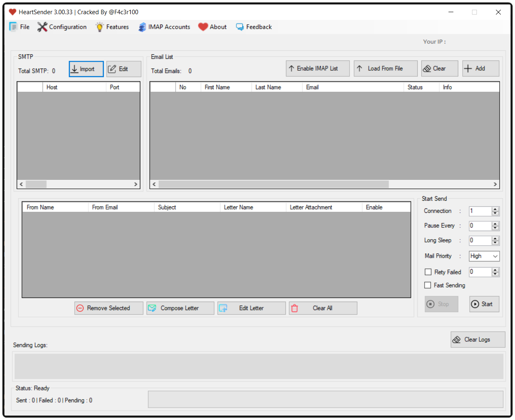Open the Configuration menu
This screenshot has width=515, height=420.
click(x=62, y=27)
